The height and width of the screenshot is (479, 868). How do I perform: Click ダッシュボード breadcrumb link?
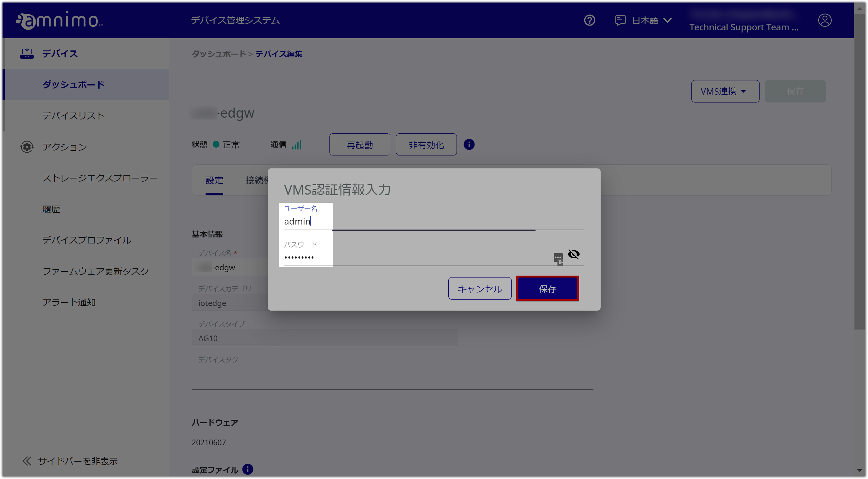[x=219, y=54]
